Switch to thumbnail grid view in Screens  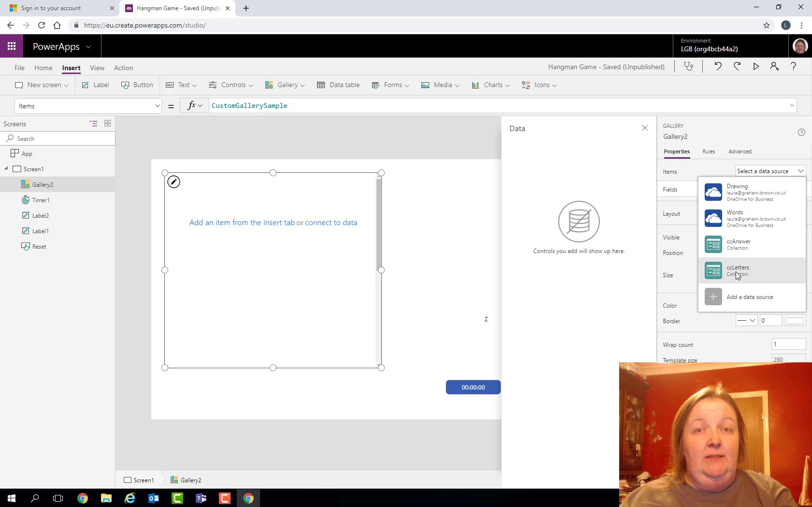click(x=107, y=124)
